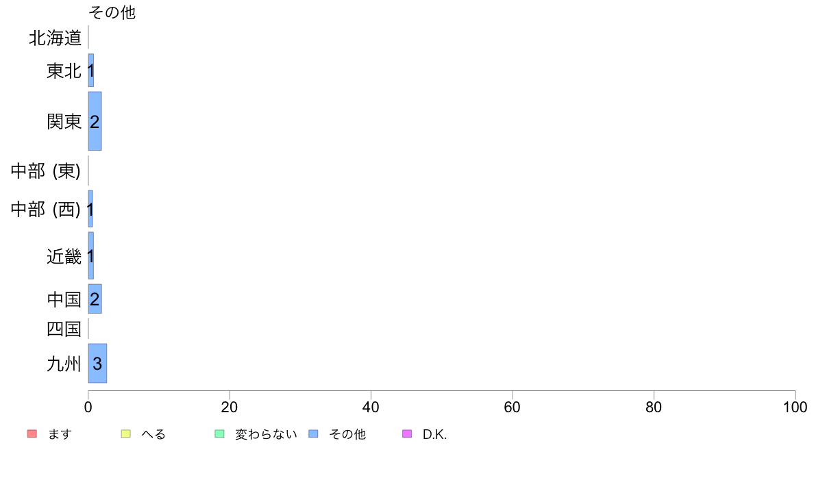Click the 中部 (東) axis label
The height and width of the screenshot is (504, 814).
(46, 171)
